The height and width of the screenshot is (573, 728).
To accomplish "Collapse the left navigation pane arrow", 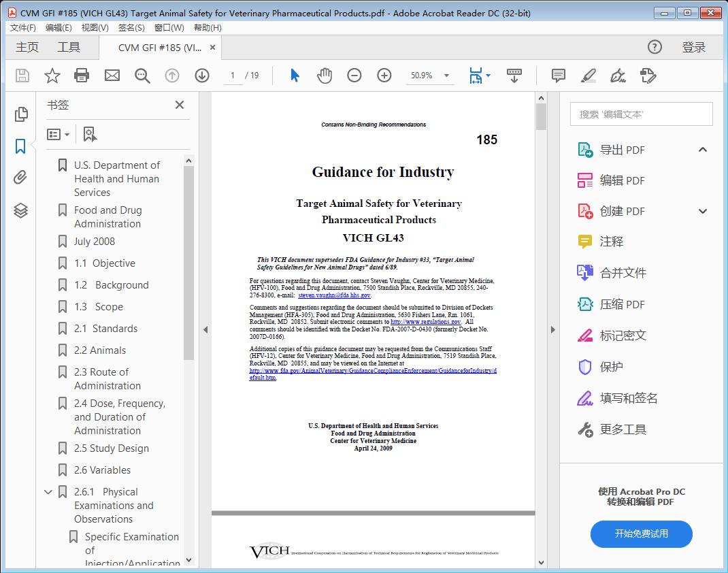I will point(205,329).
